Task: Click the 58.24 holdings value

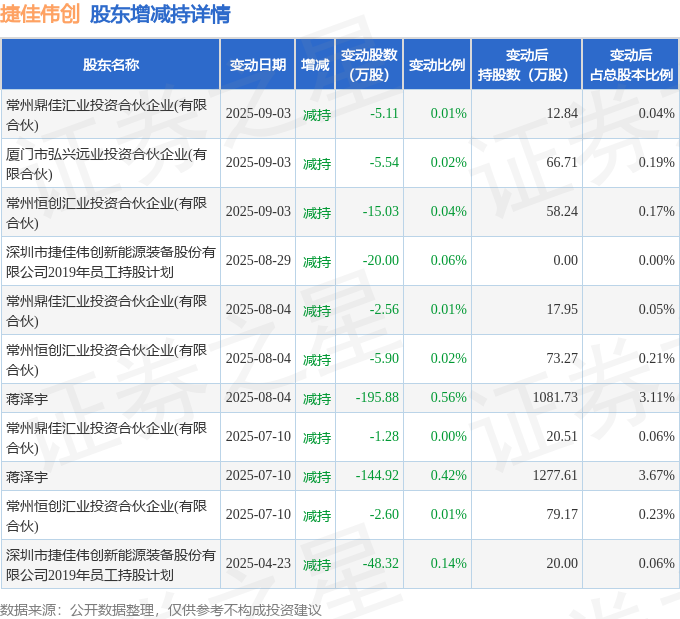Action: pos(562,211)
